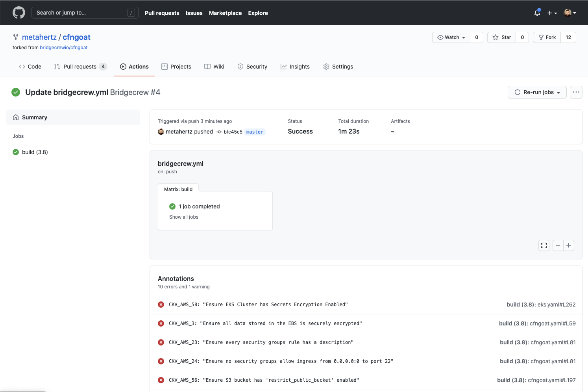Click error icon for CKV_AWS_23 annotation
Viewport: 588px width, 392px height.
tap(161, 342)
